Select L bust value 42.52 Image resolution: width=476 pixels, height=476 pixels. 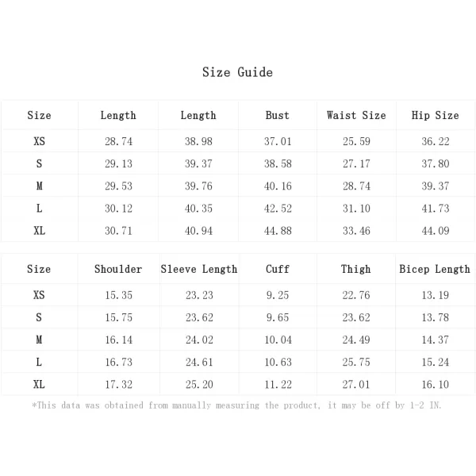click(278, 209)
